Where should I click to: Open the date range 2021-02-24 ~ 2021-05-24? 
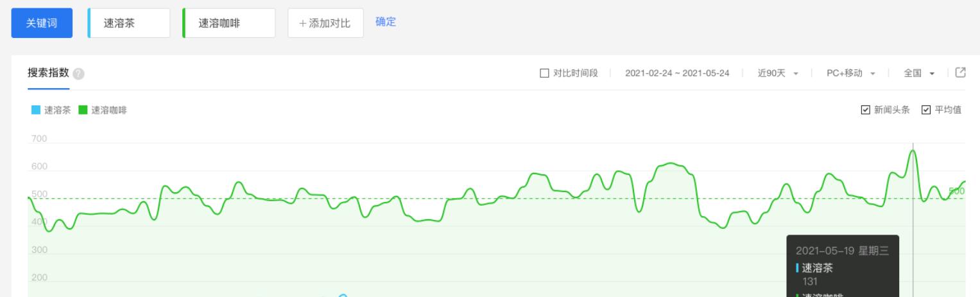coord(676,73)
